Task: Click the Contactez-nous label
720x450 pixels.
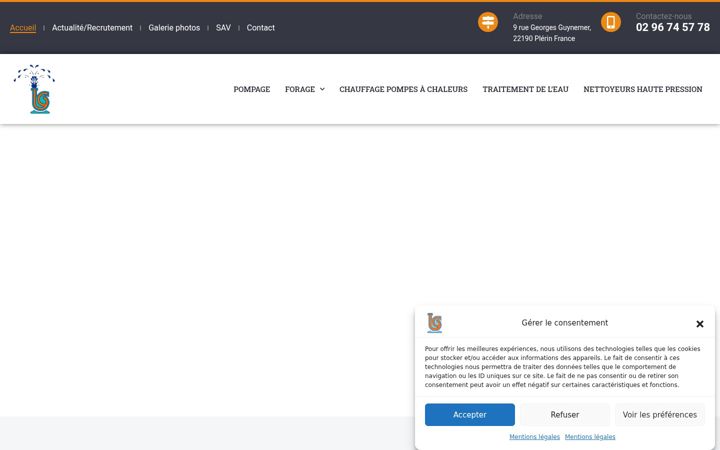Action: (x=664, y=16)
